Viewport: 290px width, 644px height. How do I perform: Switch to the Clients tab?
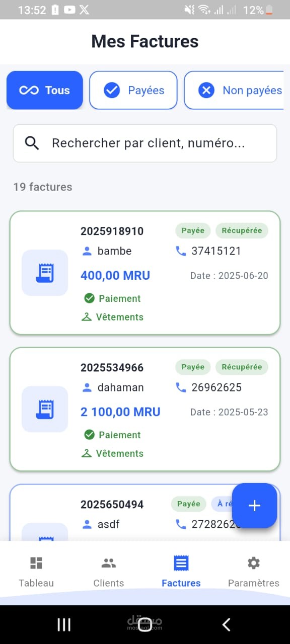pos(109,572)
